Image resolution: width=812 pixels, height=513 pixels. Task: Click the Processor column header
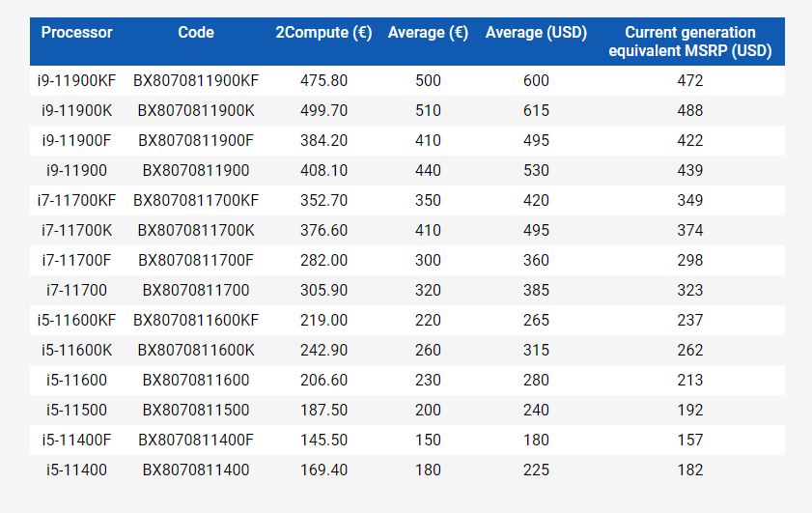[x=76, y=33]
